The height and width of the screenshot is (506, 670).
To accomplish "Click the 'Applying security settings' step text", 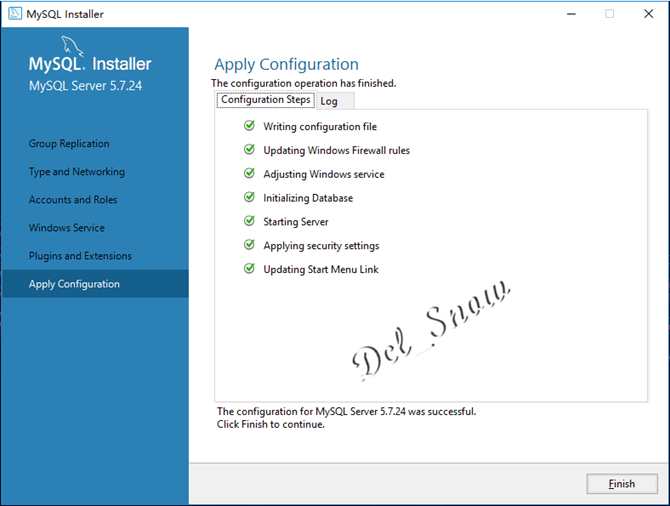I will 321,246.
